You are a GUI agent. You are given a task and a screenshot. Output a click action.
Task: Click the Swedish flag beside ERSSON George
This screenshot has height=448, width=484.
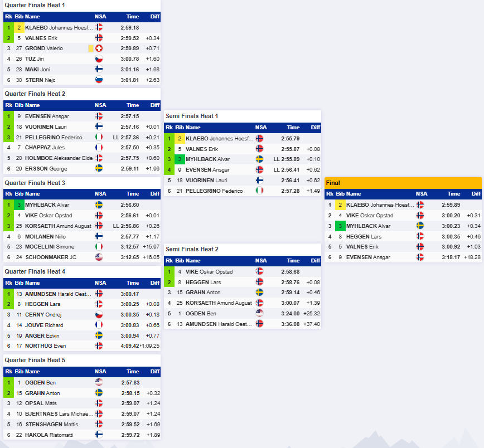[99, 169]
